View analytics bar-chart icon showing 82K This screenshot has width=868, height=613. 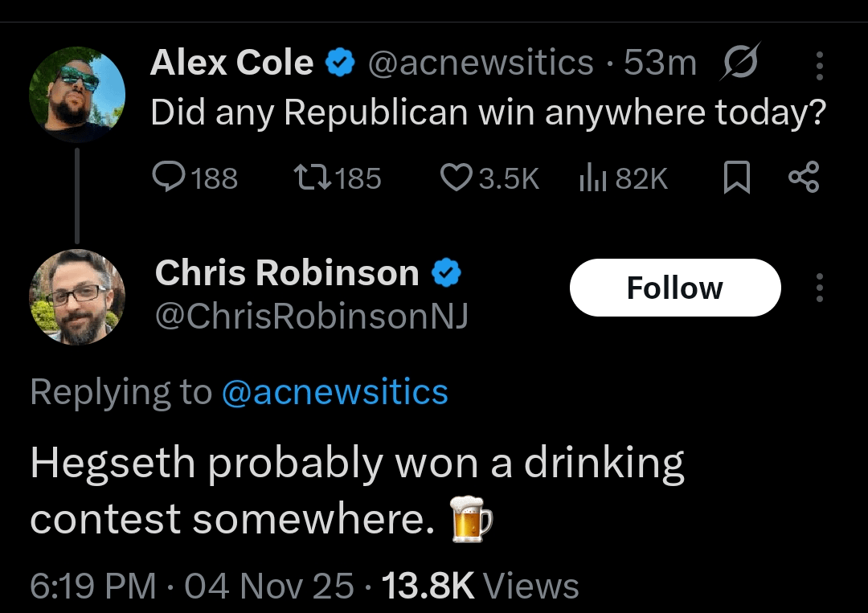click(x=592, y=178)
